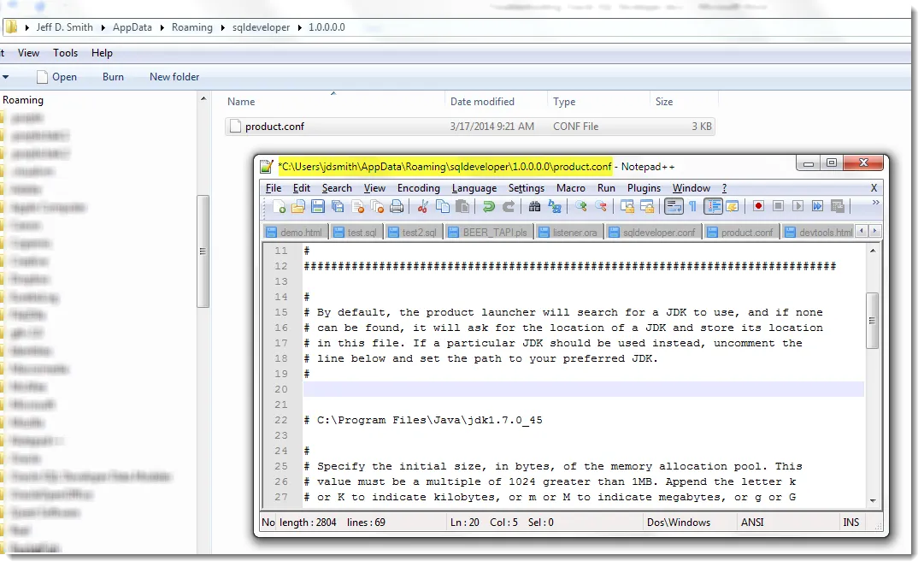924x567 pixels.
Task: Cut selection with the scissors icon
Action: [x=422, y=206]
